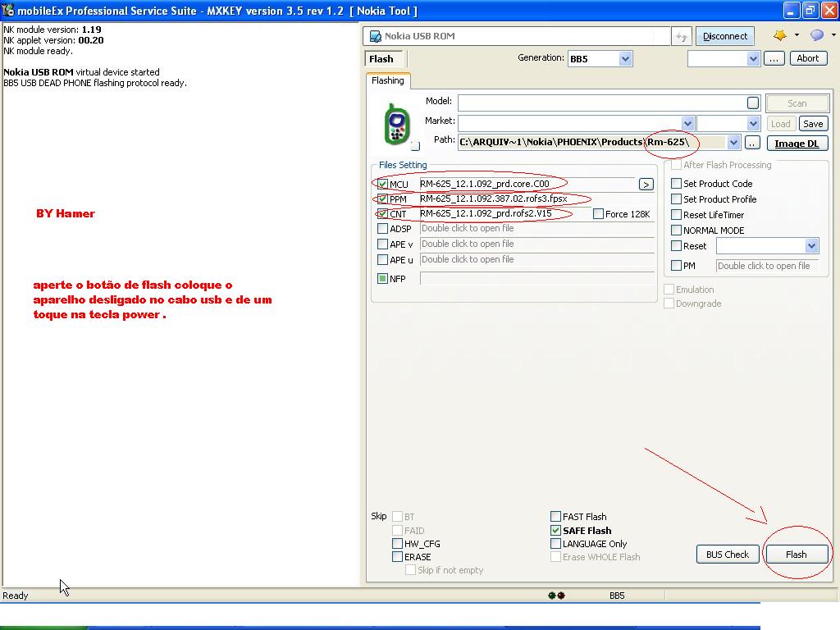The width and height of the screenshot is (840, 630).
Task: Enable Force 128K checkbox
Action: 598,214
